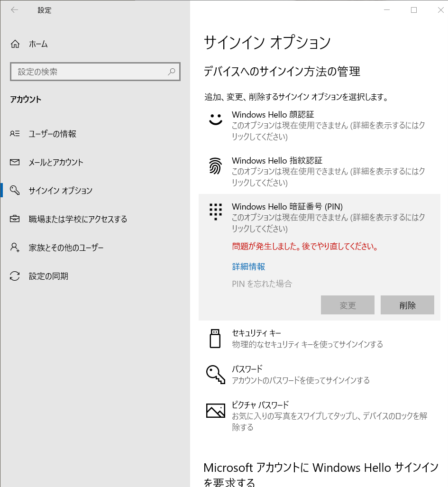
Task: Click the デバイスへのサインイン方法の管理 heading
Action: click(x=282, y=72)
